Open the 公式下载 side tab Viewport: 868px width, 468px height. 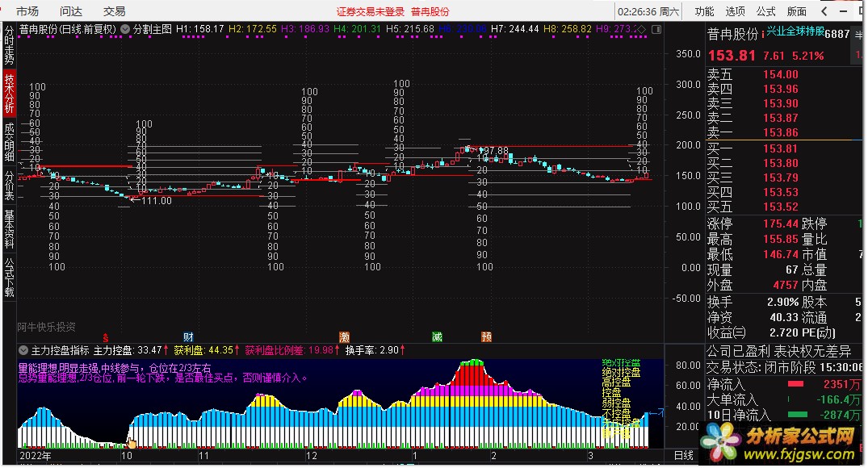9,277
